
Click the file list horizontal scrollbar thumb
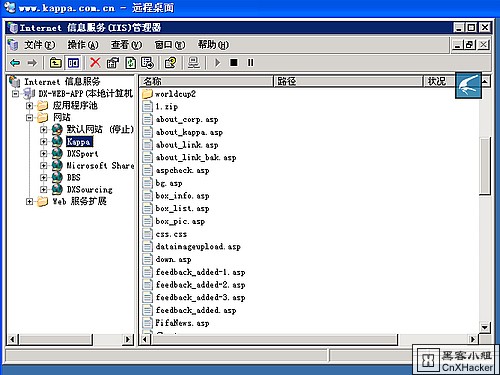pos(274,339)
